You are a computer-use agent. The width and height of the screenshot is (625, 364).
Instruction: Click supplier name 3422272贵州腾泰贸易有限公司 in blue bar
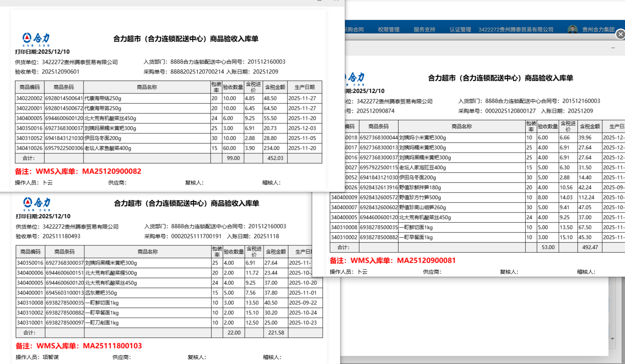[516, 30]
